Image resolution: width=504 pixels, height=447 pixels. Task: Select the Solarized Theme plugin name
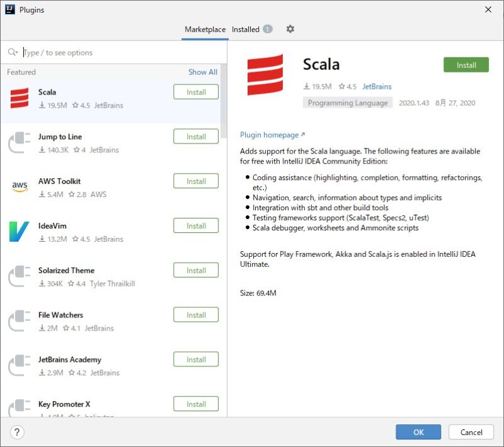(x=67, y=270)
